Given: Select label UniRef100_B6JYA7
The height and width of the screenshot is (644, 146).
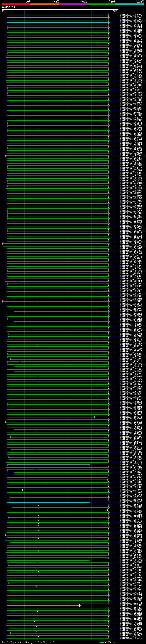Looking at the screenshot, I should (131, 449).
